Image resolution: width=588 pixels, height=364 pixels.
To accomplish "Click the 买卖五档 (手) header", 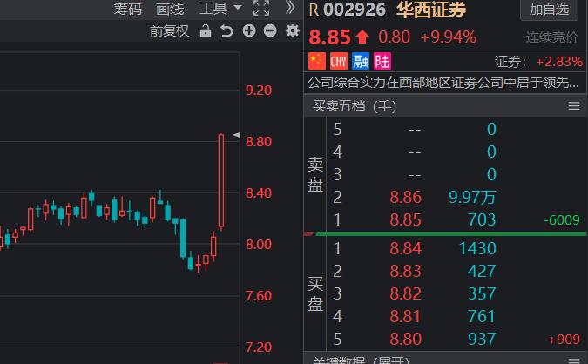I will click(355, 106).
